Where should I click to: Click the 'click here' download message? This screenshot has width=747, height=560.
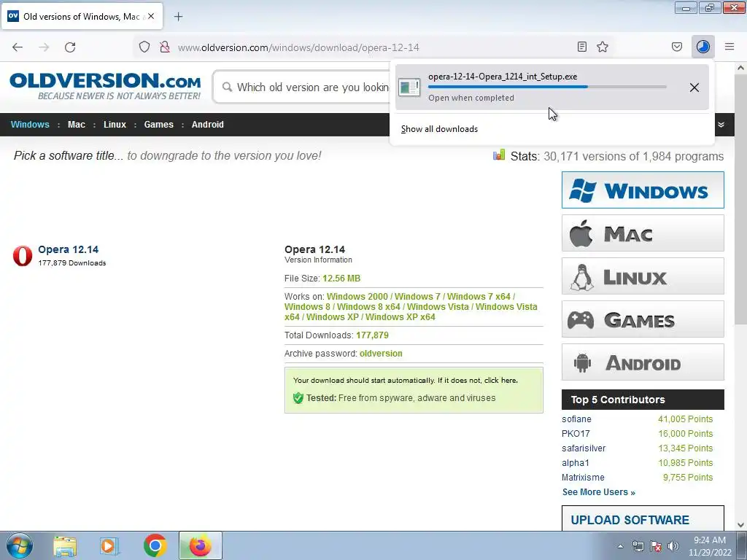click(x=500, y=381)
